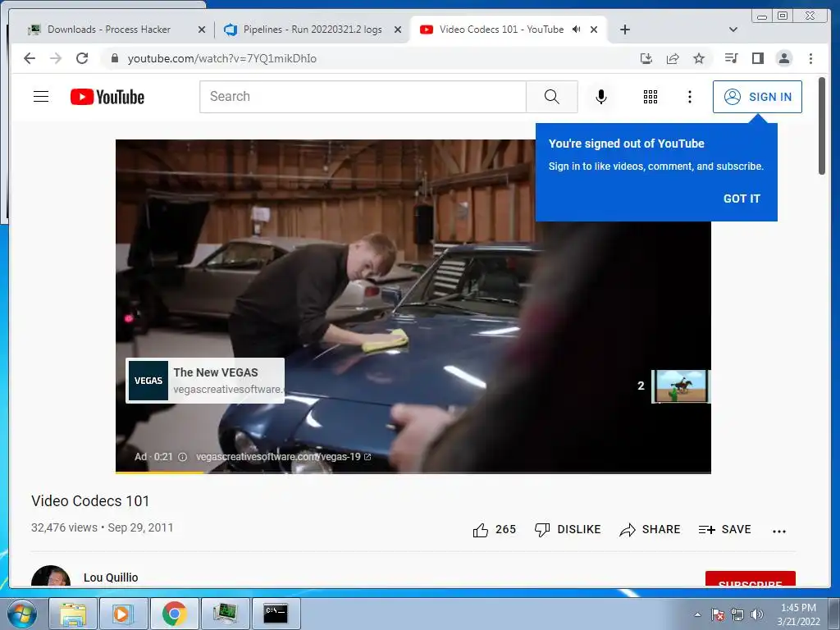The image size is (840, 630).
Task: Open the Chrome profile avatar
Action: point(783,58)
